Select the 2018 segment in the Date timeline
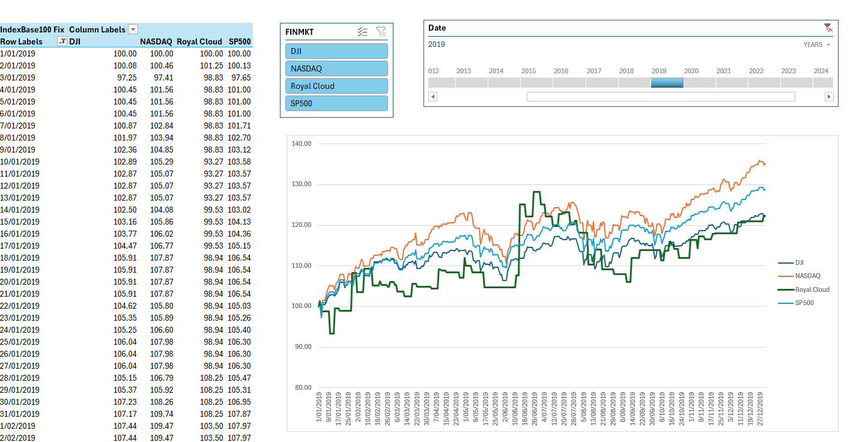This screenshot has width=868, height=442. click(x=634, y=82)
